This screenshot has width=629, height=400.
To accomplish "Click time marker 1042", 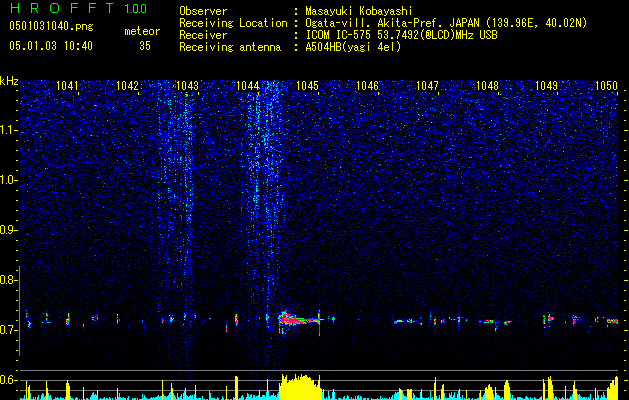I will [127, 85].
